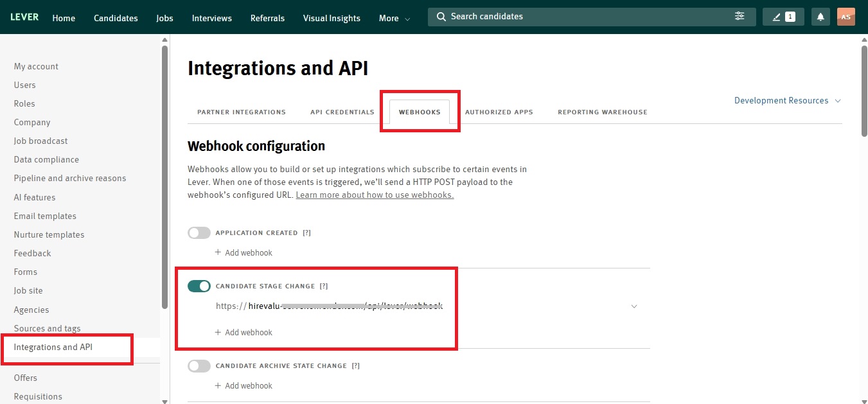Open the Candidates nav item
The width and height of the screenshot is (868, 404).
click(x=116, y=18)
